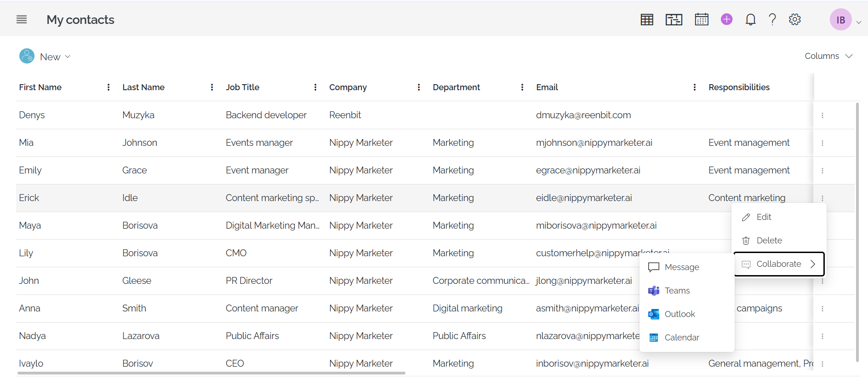The height and width of the screenshot is (380, 868).
Task: Open the hamburger navigation menu
Action: tap(22, 19)
